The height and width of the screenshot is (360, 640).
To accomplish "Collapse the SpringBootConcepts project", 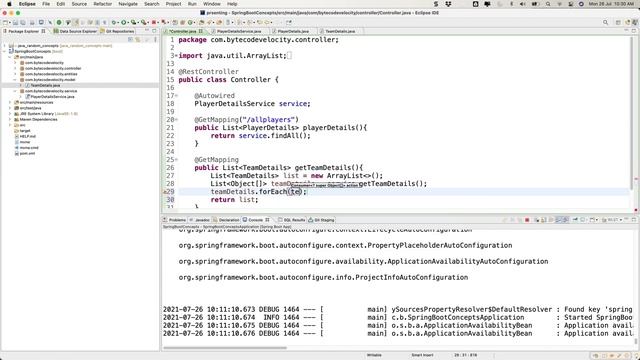I will [5, 51].
